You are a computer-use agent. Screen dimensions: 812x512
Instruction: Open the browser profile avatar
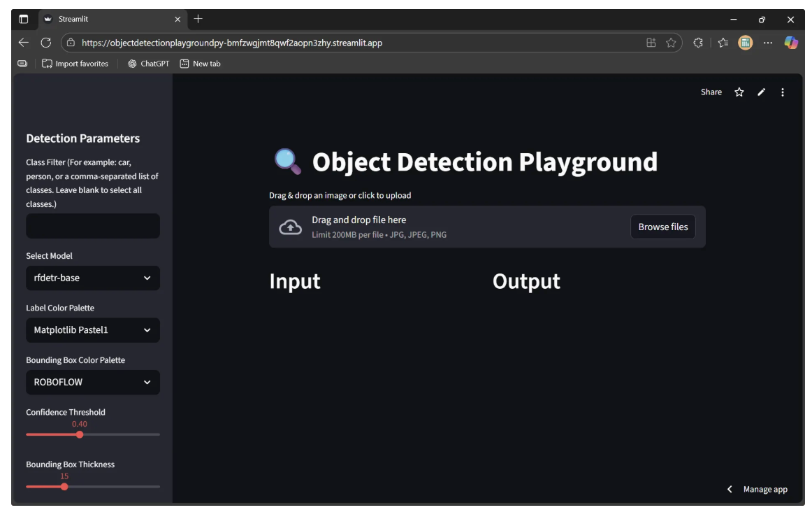(745, 43)
